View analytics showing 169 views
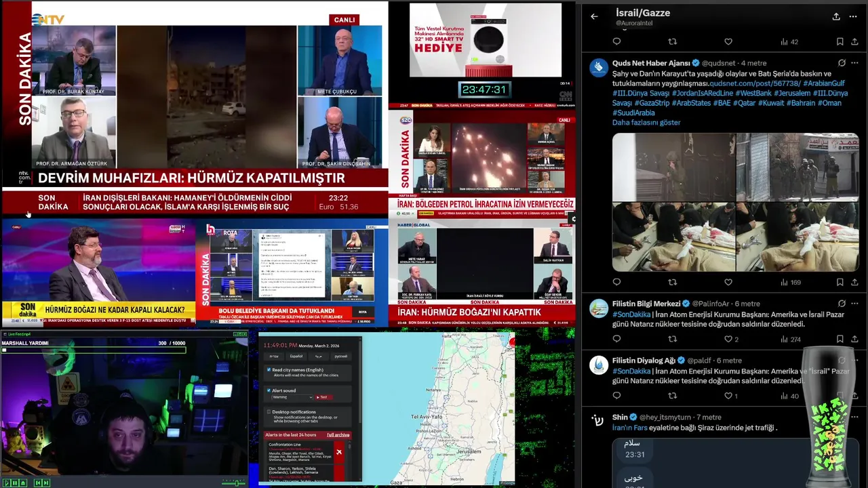868x488 pixels. pos(791,282)
